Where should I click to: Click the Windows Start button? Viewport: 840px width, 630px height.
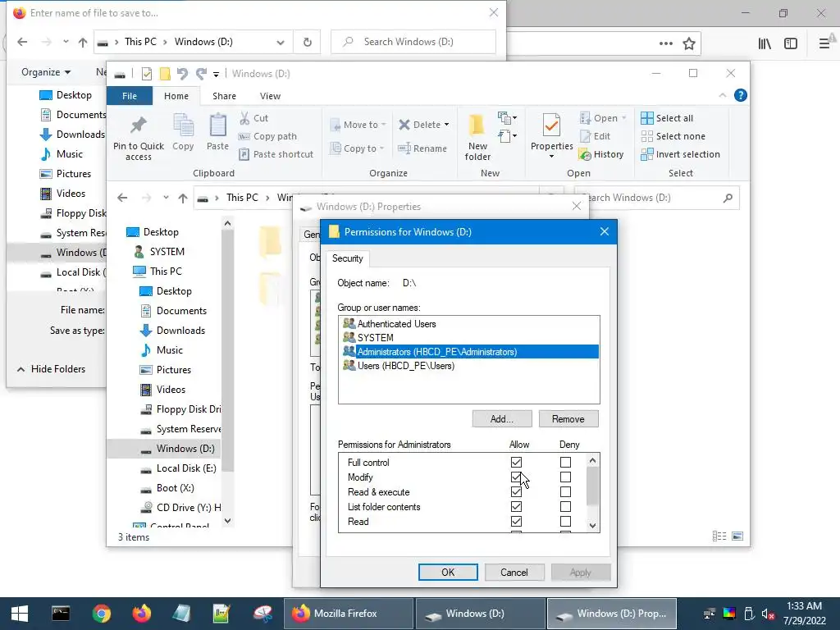pyautogui.click(x=20, y=614)
